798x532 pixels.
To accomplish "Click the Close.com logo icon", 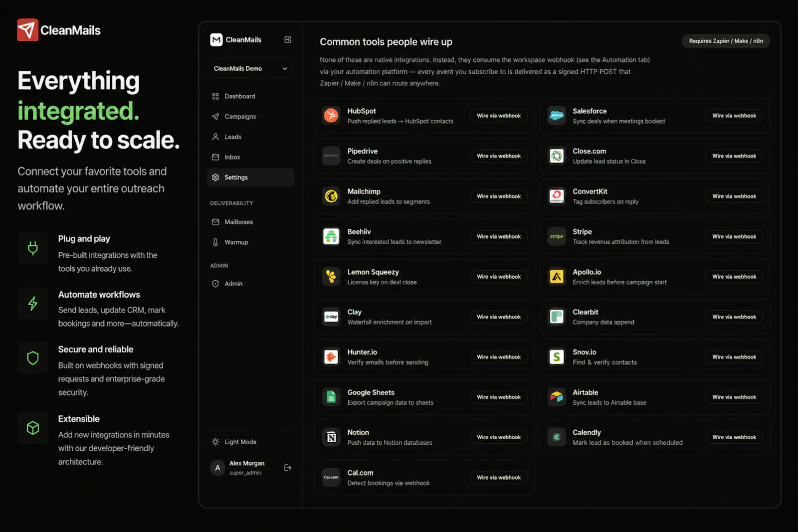I will click(557, 156).
